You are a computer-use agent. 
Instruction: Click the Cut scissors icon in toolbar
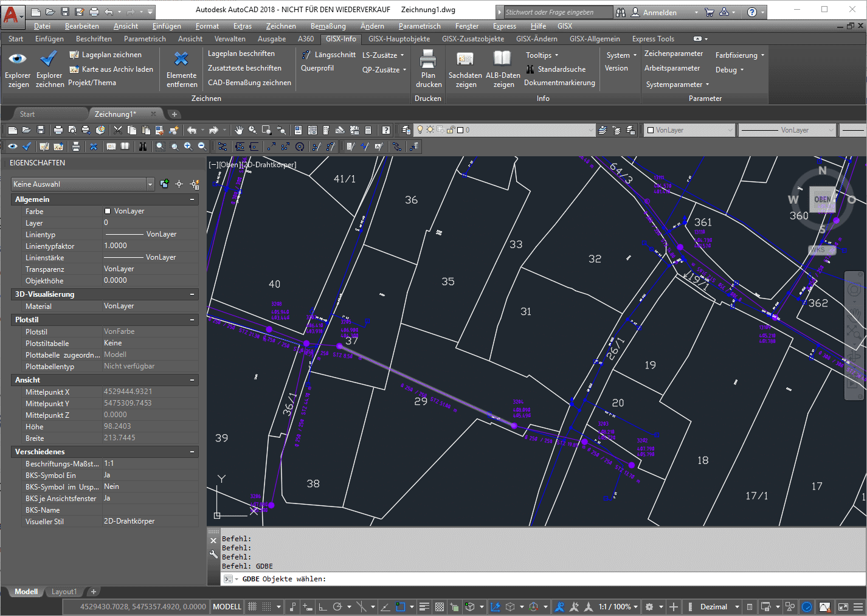[x=118, y=130]
